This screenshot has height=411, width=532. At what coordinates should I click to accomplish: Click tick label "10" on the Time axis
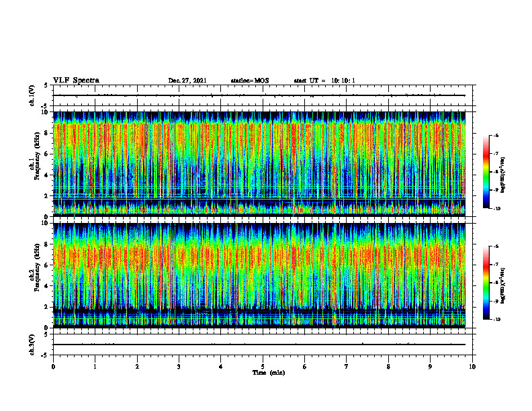472,367
